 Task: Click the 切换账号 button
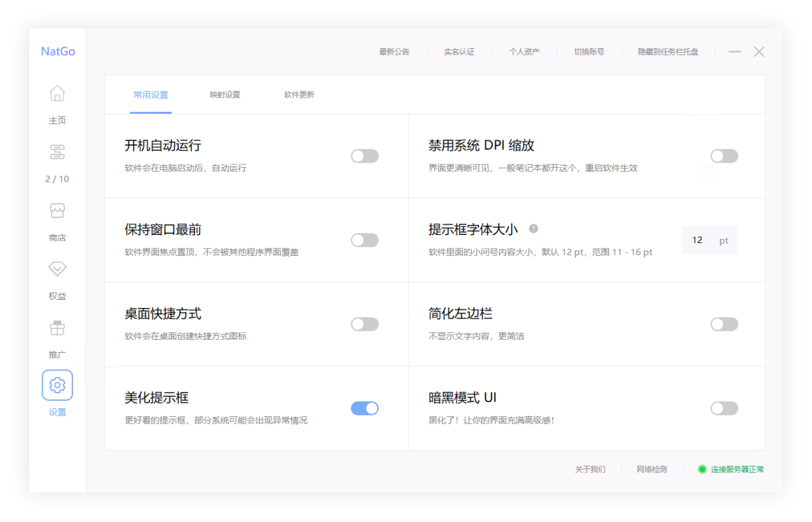click(589, 51)
